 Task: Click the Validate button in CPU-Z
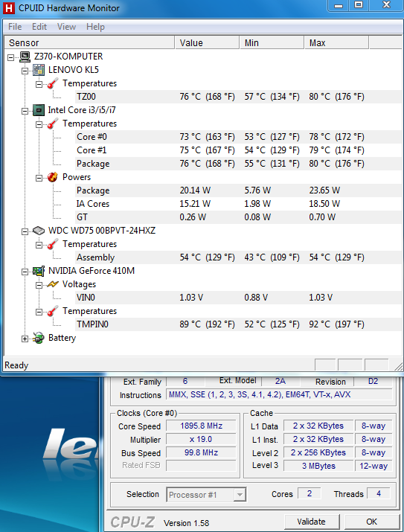point(312,522)
